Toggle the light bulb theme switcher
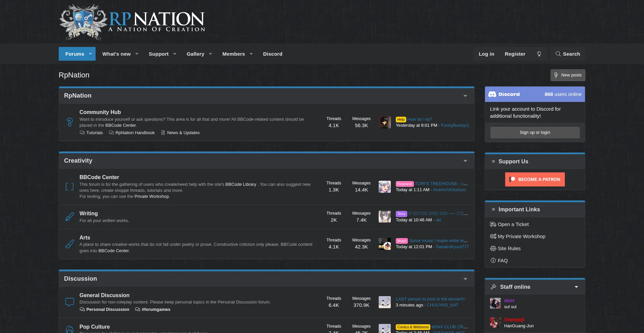Viewport: 644px width, 333px height. tap(539, 54)
